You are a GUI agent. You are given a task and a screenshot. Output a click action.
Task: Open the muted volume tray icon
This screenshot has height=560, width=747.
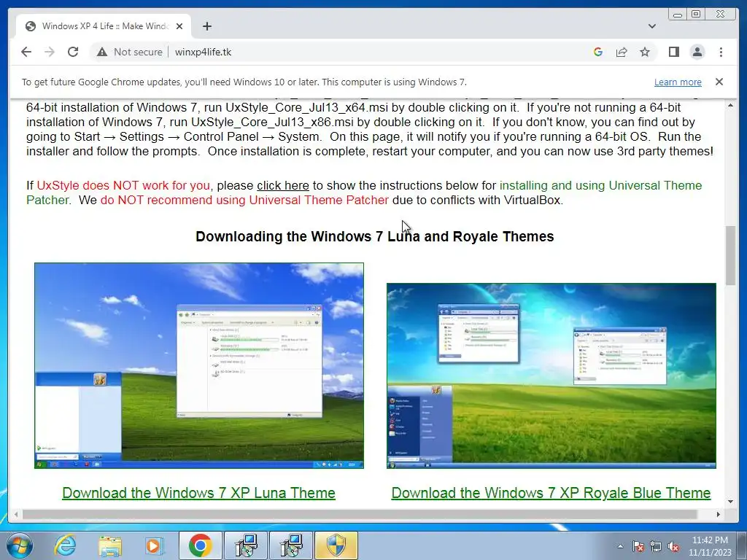(x=673, y=546)
